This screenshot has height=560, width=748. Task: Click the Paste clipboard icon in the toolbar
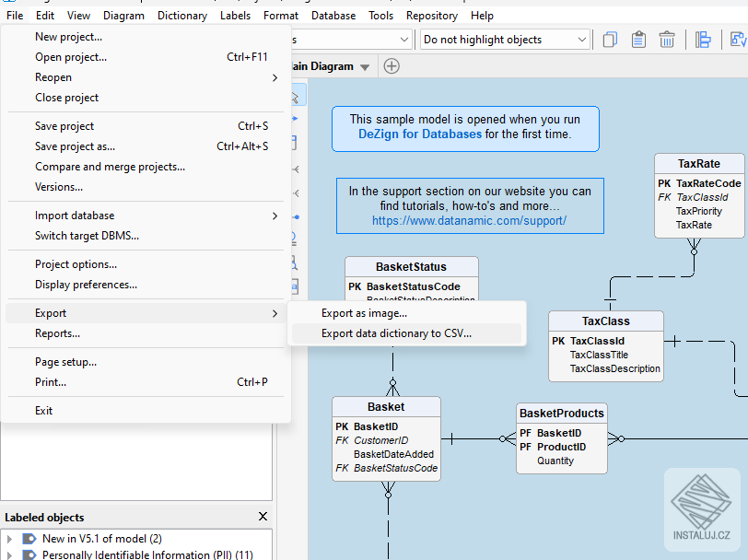(638, 40)
